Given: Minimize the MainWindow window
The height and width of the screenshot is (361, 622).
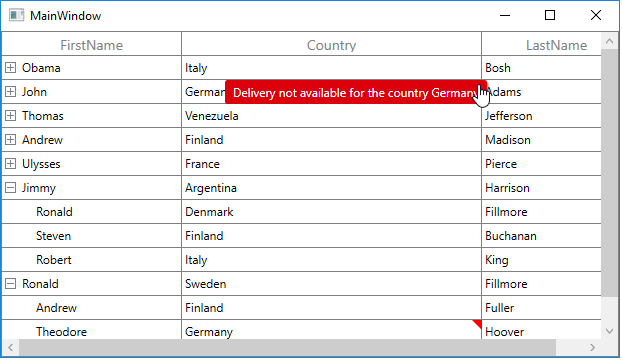Looking at the screenshot, I should point(505,15).
